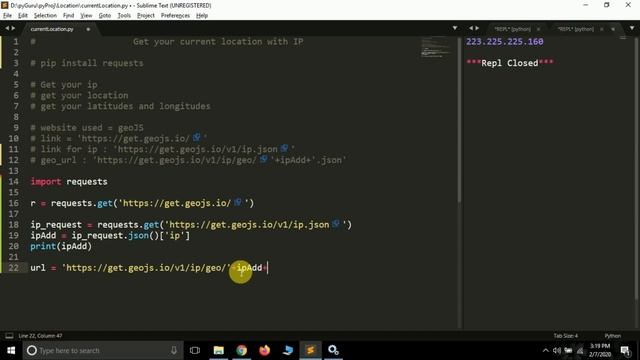Click the left editor vertical scrollbar
The height and width of the screenshot is (360, 640).
[459, 119]
